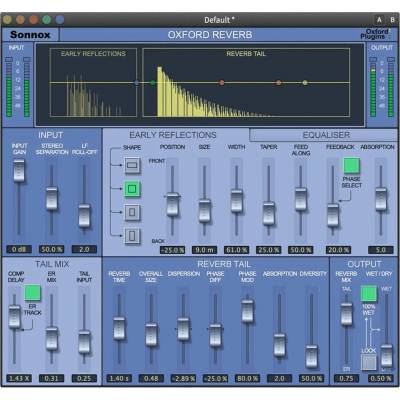
Task: Click the Default preset title
Action: (219, 20)
